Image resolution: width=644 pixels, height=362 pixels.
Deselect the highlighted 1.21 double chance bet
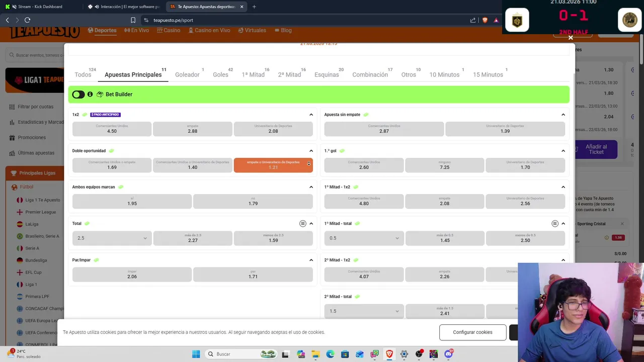273,165
